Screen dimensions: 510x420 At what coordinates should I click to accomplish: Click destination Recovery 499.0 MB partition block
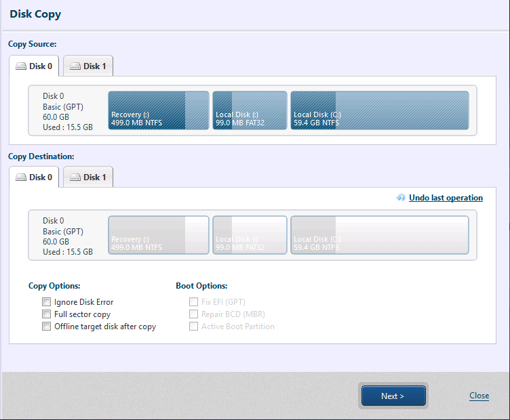pos(158,235)
